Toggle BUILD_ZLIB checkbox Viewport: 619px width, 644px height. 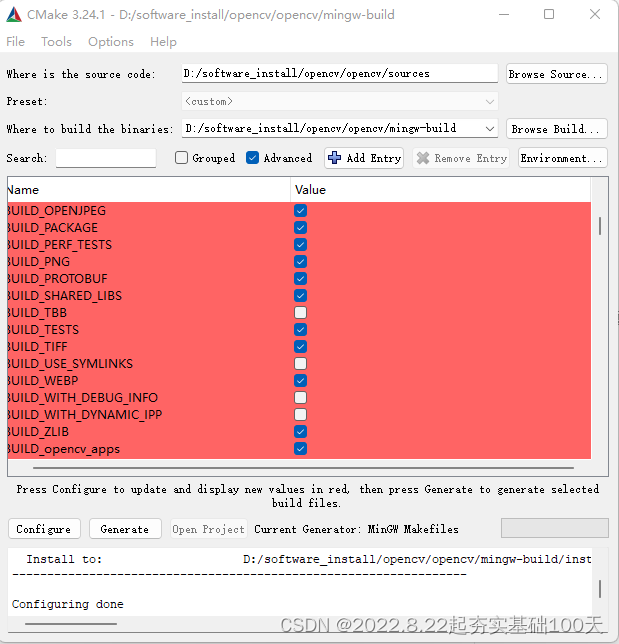point(300,432)
